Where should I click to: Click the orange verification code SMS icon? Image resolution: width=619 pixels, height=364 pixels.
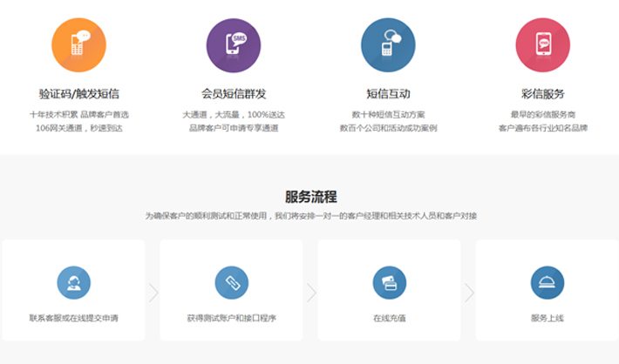coord(79,45)
